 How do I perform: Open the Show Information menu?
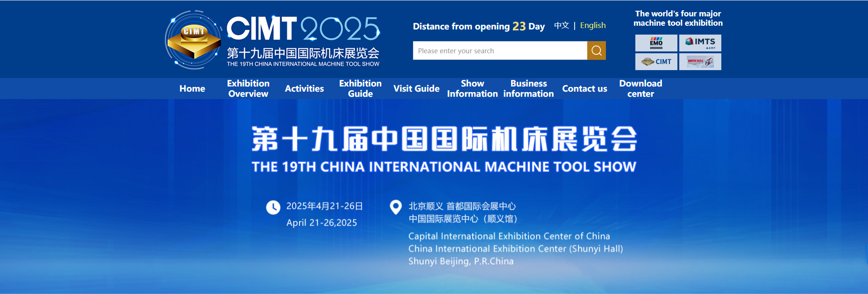472,88
